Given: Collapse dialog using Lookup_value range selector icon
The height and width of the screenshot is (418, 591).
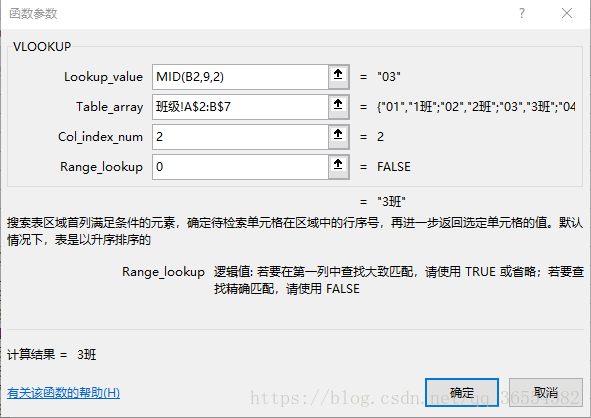Looking at the screenshot, I should [338, 77].
